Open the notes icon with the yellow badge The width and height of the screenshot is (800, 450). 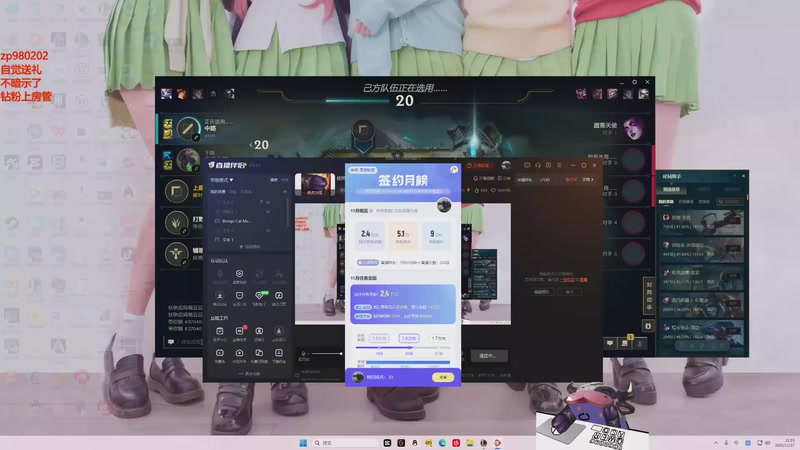pos(625,343)
